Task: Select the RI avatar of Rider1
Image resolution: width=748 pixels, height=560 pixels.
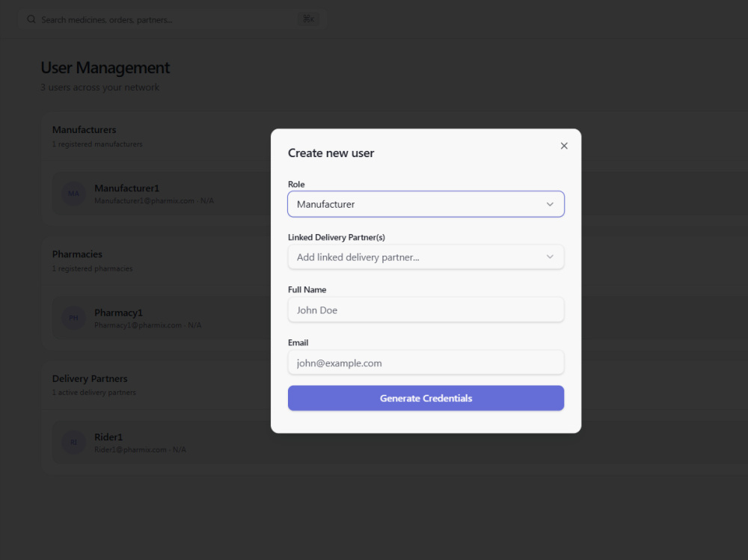Action: click(73, 443)
